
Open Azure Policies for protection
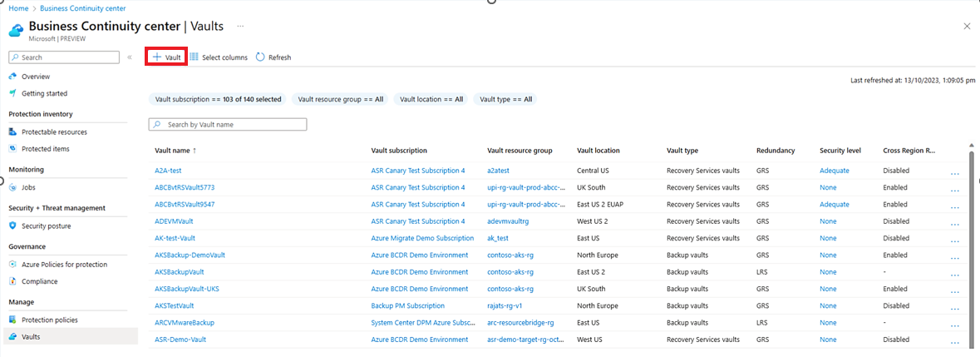tap(64, 265)
